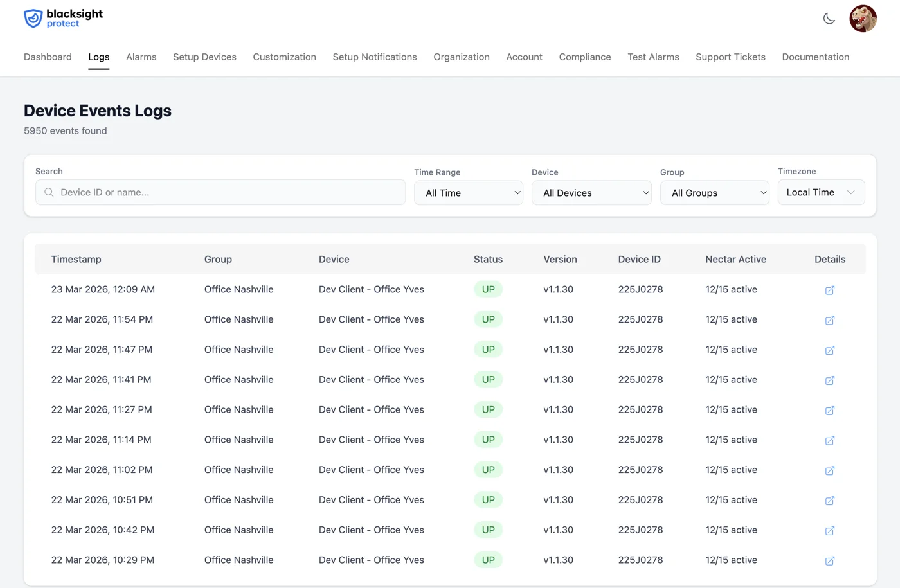900x588 pixels.
Task: Open the Documentation link
Action: click(x=815, y=57)
